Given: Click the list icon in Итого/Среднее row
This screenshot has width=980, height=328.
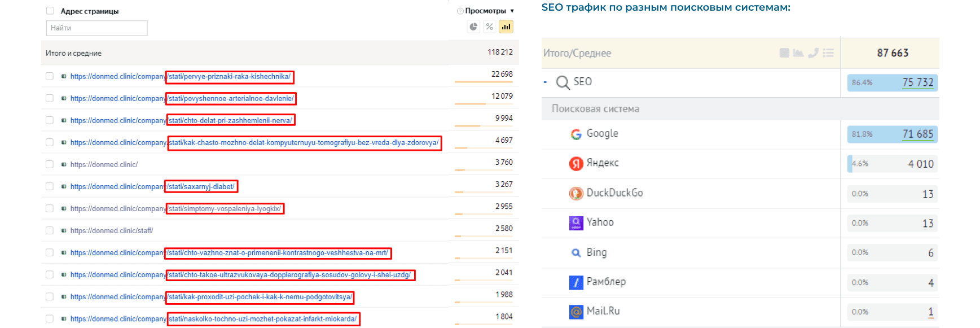Looking at the screenshot, I should point(828,53).
